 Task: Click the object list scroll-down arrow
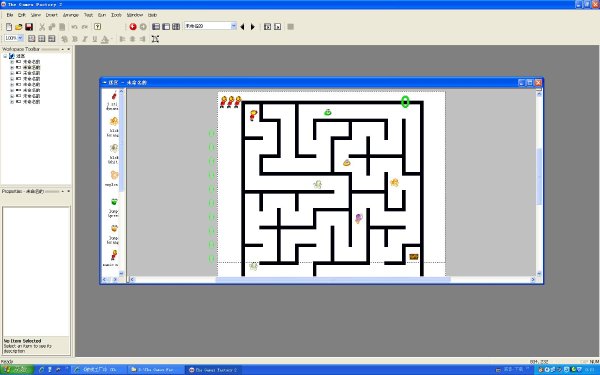click(121, 273)
